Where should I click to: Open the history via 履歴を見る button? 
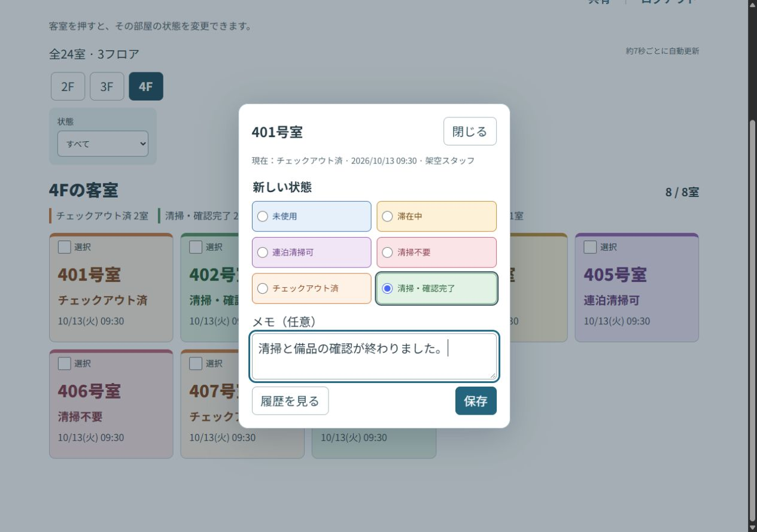tap(290, 401)
